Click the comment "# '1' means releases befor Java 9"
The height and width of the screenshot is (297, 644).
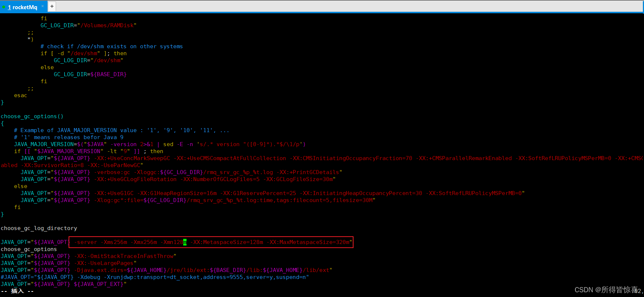69,137
